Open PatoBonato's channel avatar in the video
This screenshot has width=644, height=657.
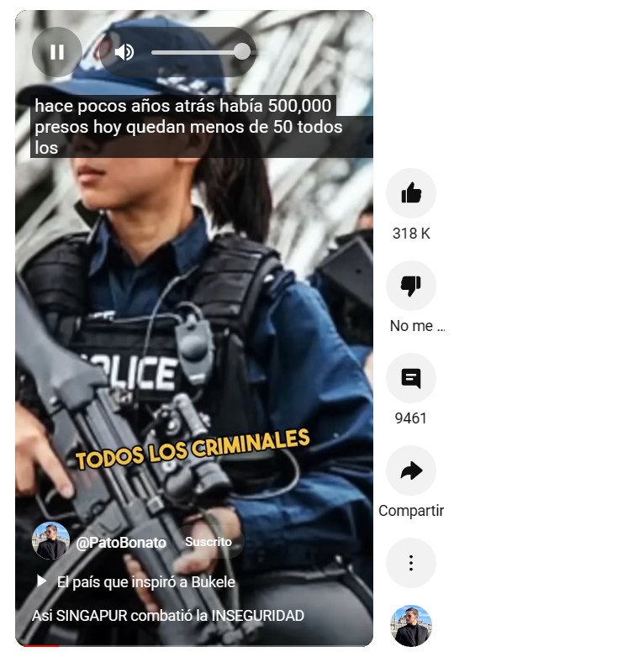(x=50, y=540)
